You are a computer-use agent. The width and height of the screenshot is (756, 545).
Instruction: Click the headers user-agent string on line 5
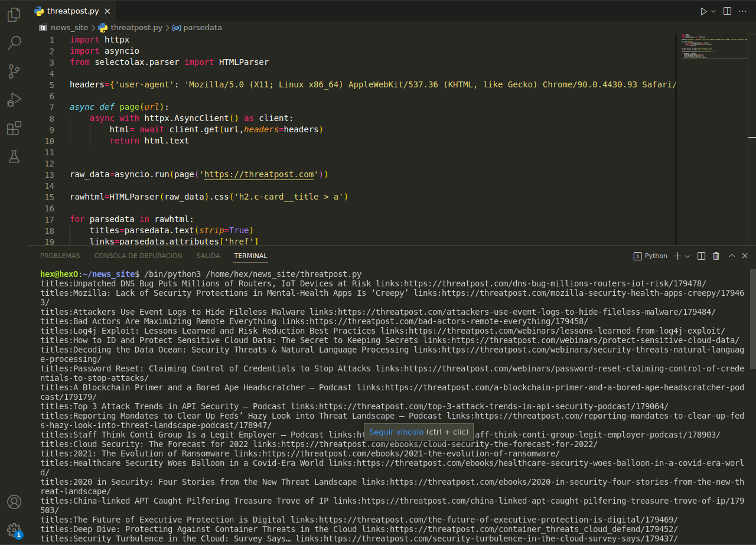coord(431,85)
